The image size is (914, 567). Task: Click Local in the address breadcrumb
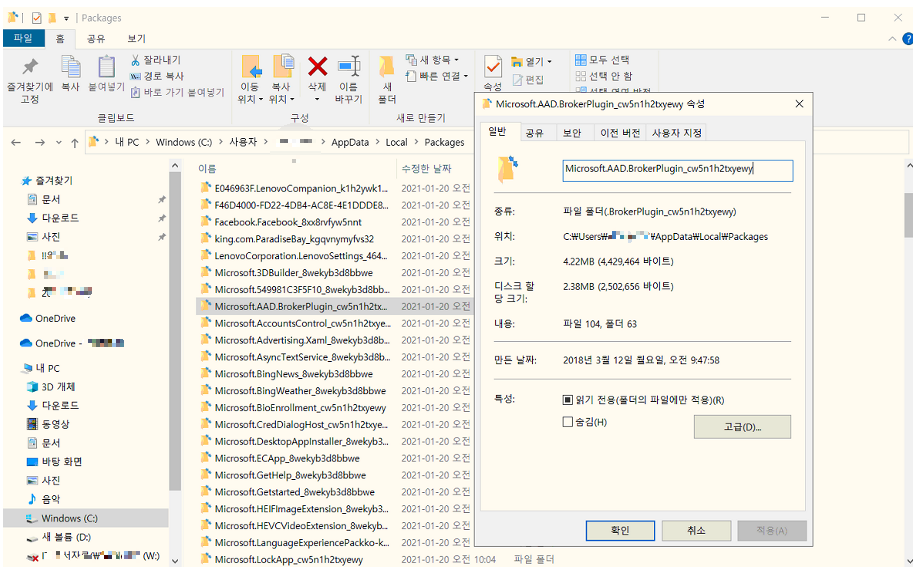(396, 142)
